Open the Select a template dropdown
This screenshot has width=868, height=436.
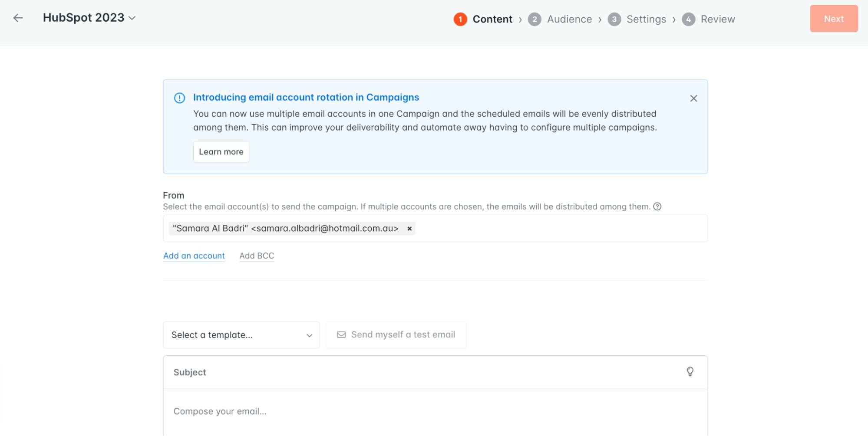(x=241, y=335)
